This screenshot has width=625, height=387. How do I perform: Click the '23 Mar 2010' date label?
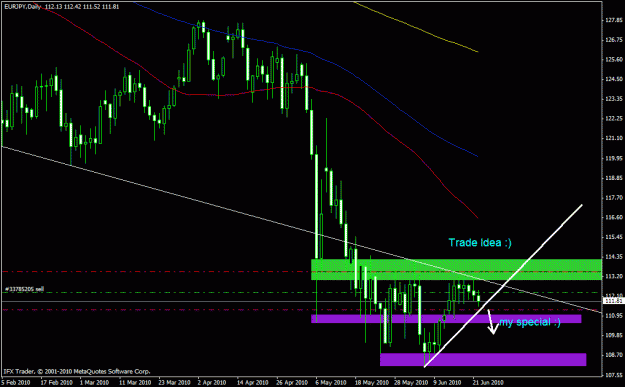[x=174, y=383]
